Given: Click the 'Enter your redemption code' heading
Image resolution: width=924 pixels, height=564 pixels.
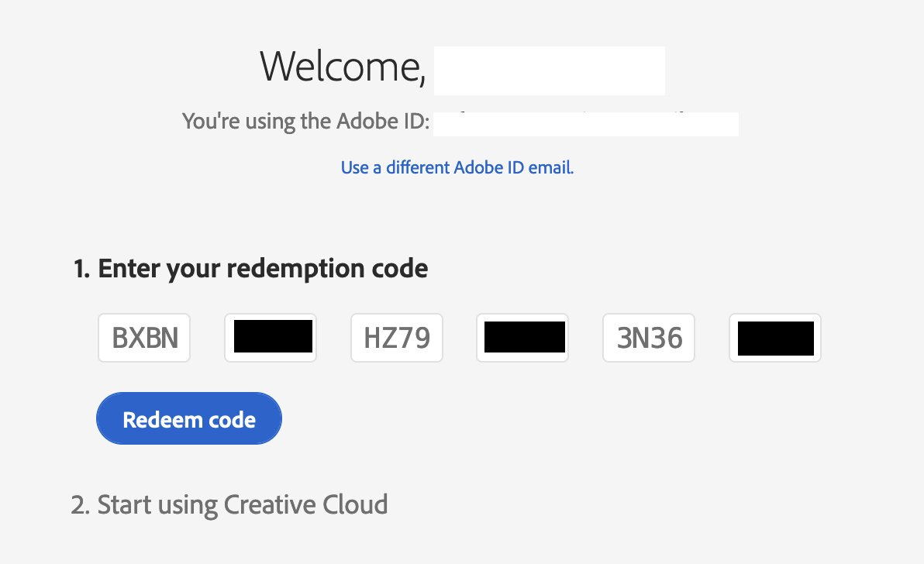Looking at the screenshot, I should 263,269.
